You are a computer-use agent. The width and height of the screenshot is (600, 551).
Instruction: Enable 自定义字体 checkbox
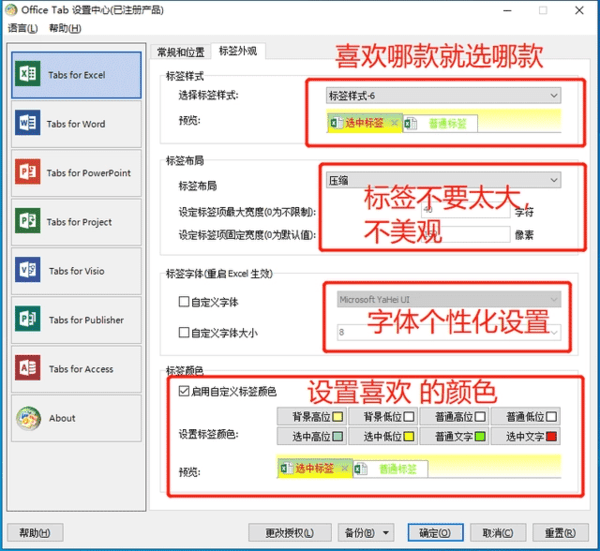184,302
